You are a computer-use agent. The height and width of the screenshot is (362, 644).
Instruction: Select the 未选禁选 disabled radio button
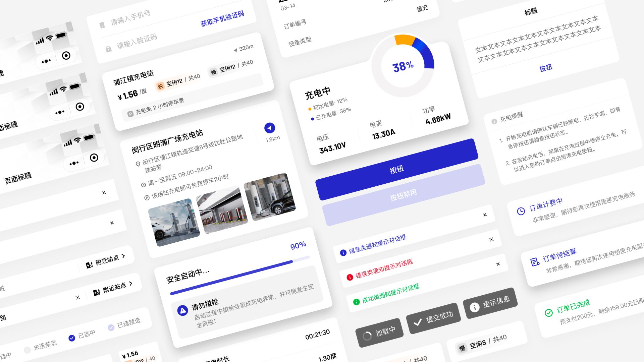click(x=27, y=350)
